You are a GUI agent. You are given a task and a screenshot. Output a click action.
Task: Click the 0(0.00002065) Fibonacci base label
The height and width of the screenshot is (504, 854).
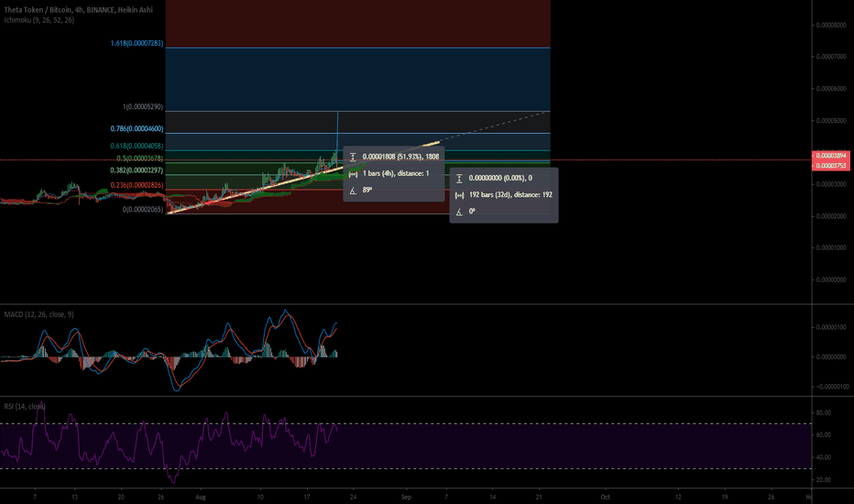point(143,209)
